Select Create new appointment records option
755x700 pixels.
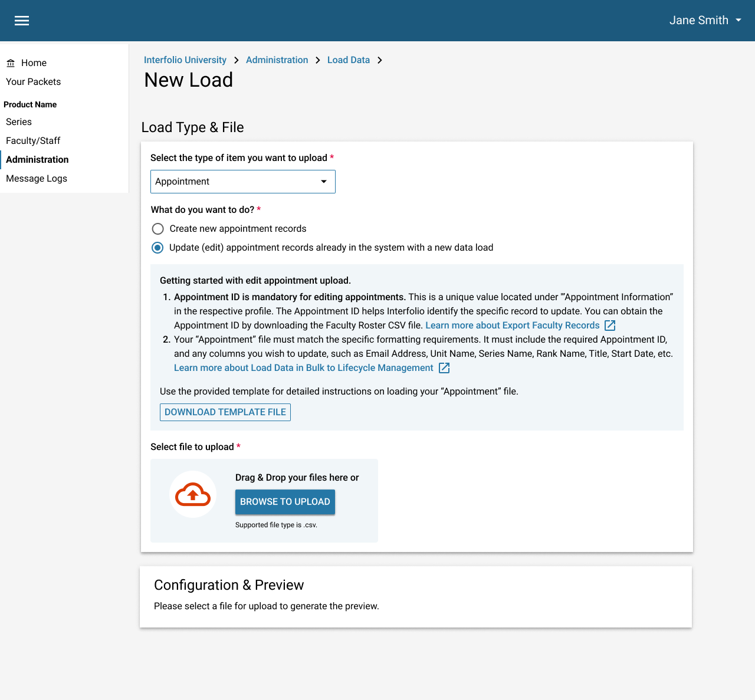tap(157, 229)
